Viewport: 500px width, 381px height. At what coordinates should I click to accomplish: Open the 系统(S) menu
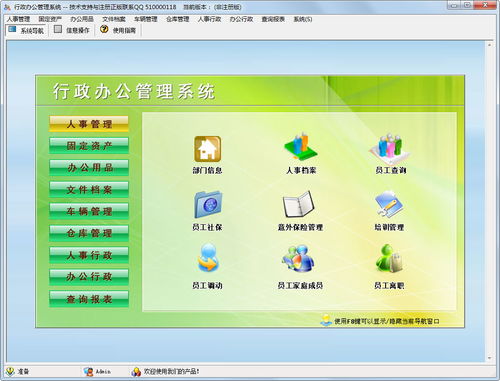click(303, 19)
